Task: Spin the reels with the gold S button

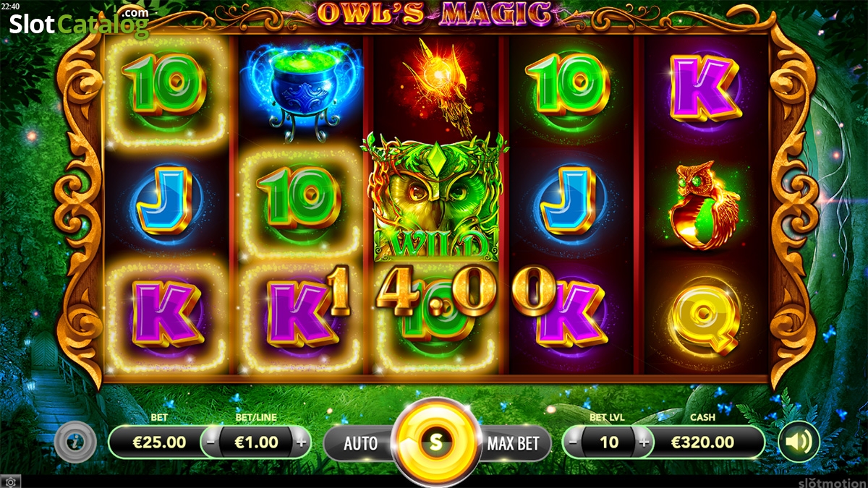Action: coord(435,441)
